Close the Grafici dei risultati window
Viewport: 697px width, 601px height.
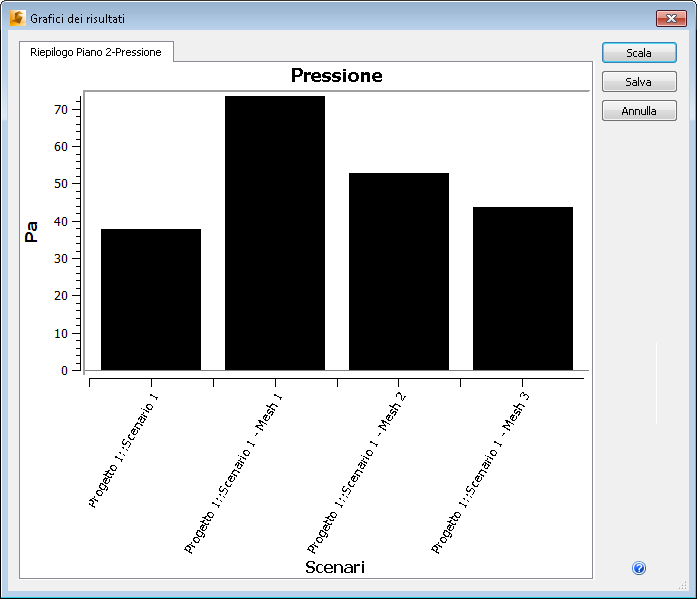pos(671,19)
